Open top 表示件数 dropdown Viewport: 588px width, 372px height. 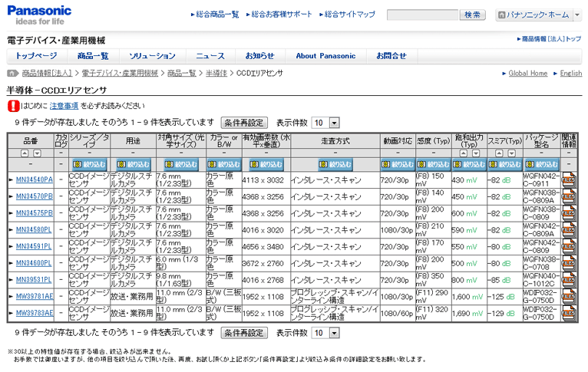pyautogui.click(x=325, y=123)
